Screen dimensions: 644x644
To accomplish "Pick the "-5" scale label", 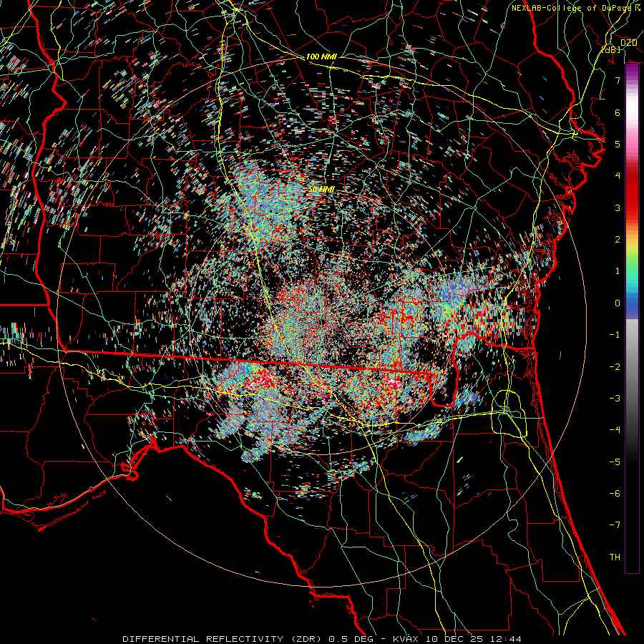I will [x=615, y=462].
